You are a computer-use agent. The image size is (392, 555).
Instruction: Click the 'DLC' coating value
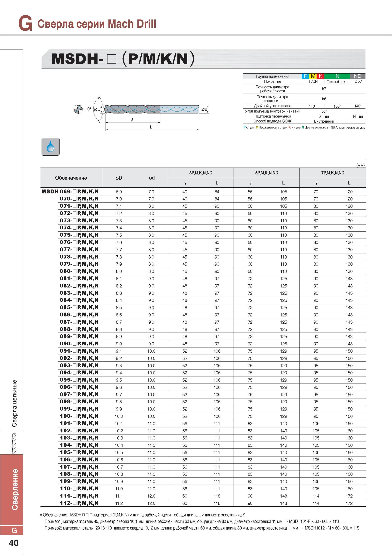coord(358,81)
